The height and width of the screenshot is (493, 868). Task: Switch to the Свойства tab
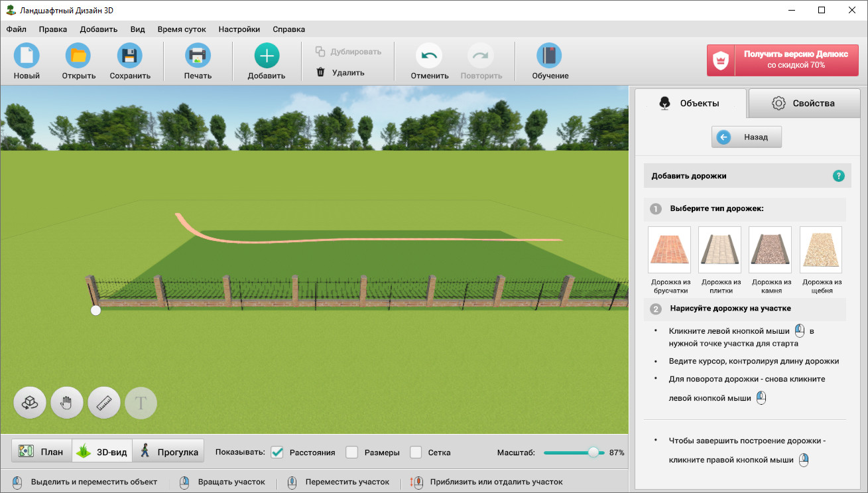coord(804,103)
